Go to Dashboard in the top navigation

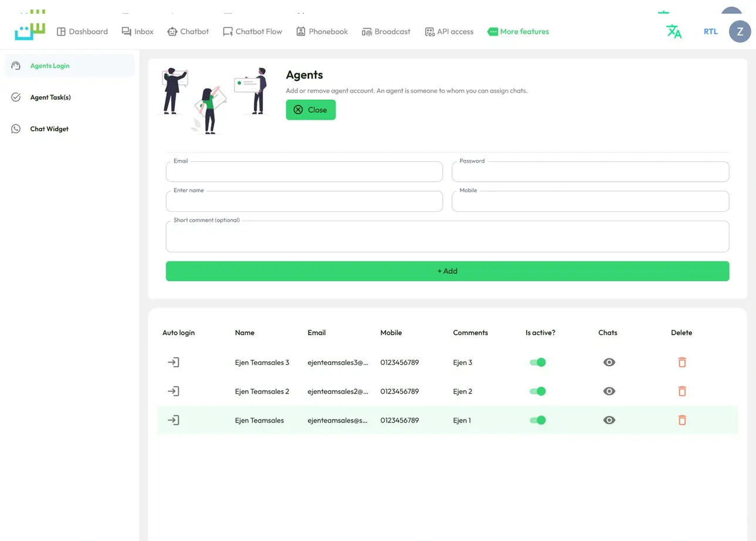82,32
